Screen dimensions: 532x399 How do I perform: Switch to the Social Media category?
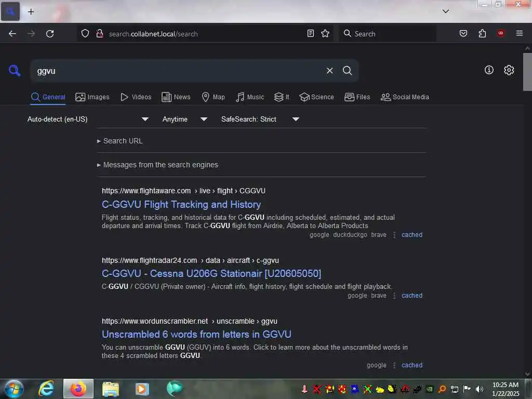tap(405, 97)
